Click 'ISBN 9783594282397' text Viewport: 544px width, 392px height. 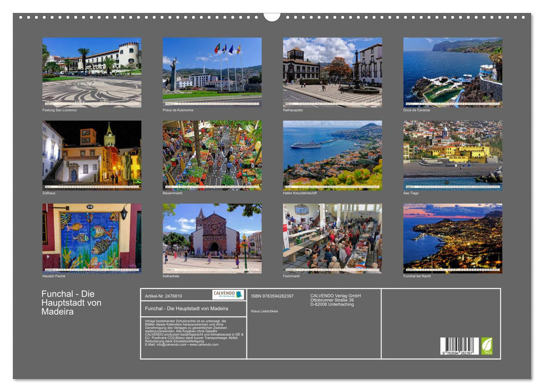[272, 296]
